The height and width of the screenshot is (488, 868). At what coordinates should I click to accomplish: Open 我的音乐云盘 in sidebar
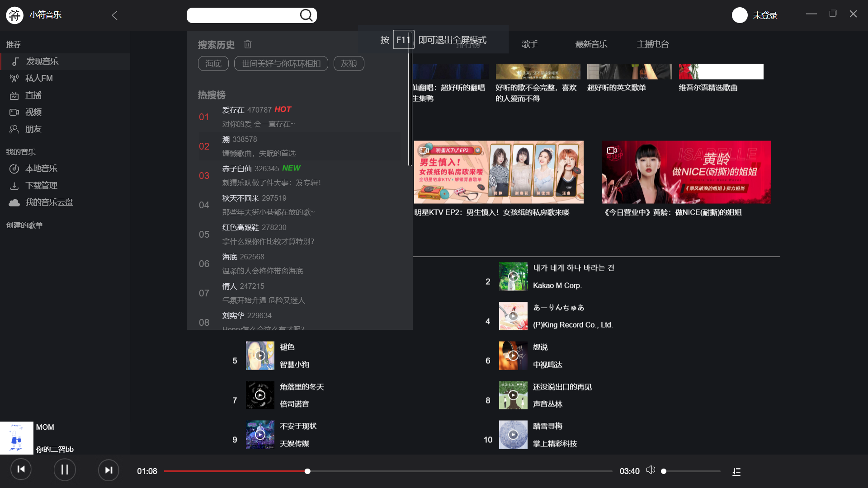65,202
